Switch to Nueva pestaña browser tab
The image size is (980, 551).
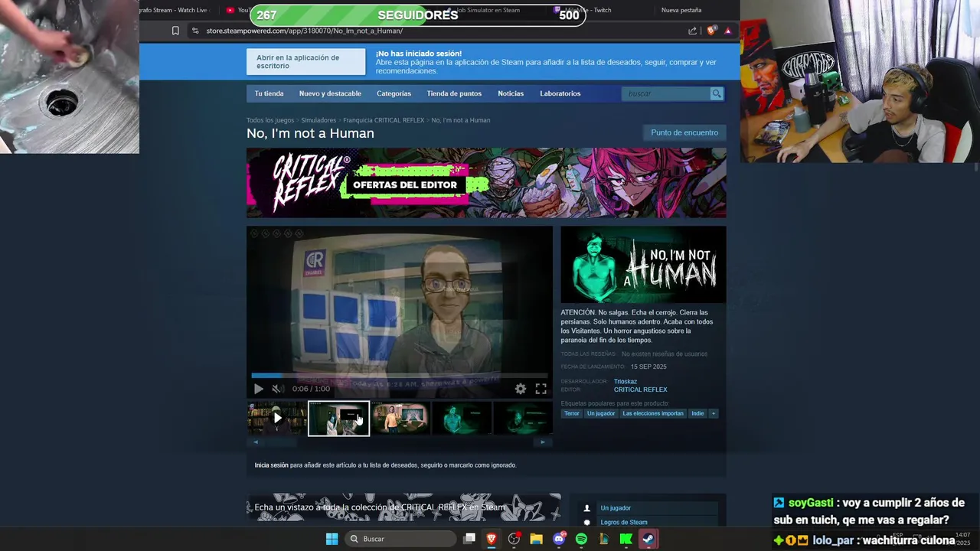pyautogui.click(x=681, y=10)
